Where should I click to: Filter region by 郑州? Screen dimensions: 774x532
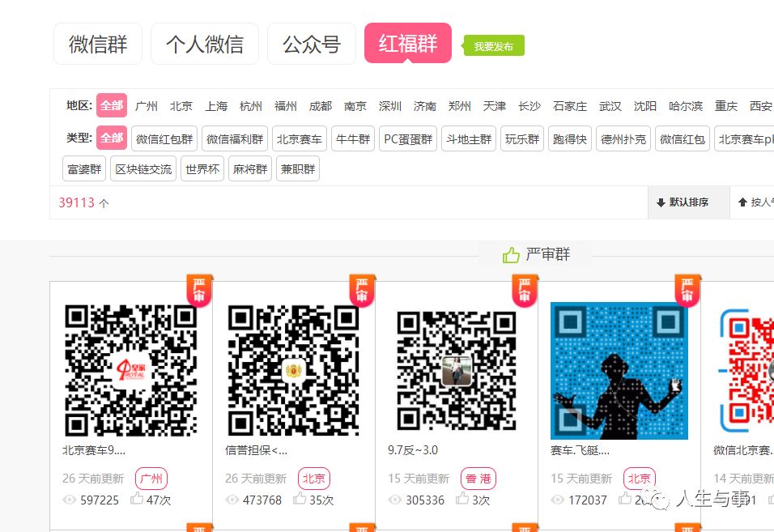pyautogui.click(x=460, y=106)
